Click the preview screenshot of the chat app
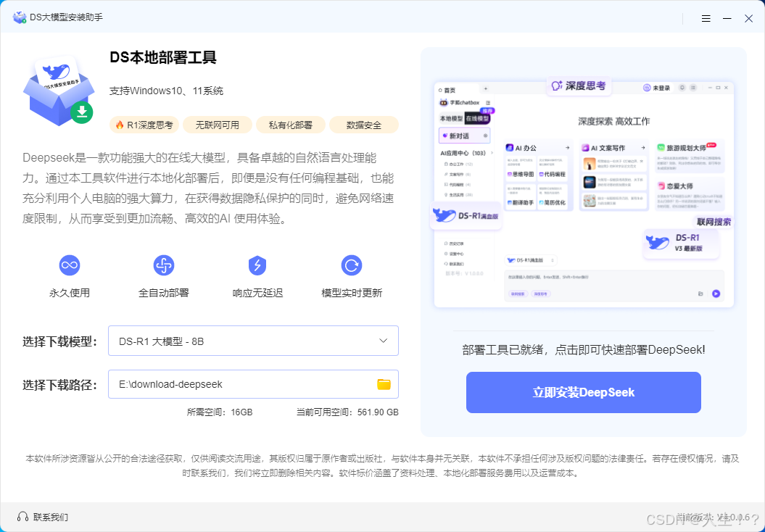The width and height of the screenshot is (765, 532). tap(584, 194)
